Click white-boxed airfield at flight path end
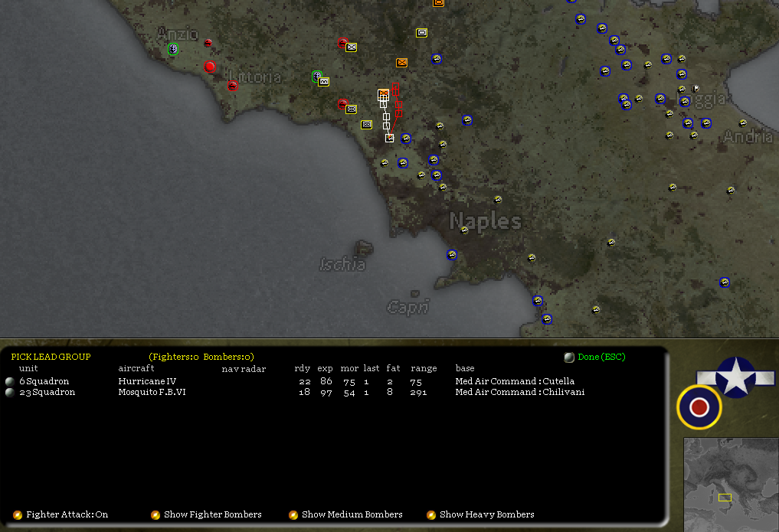The image size is (779, 532). coord(389,138)
